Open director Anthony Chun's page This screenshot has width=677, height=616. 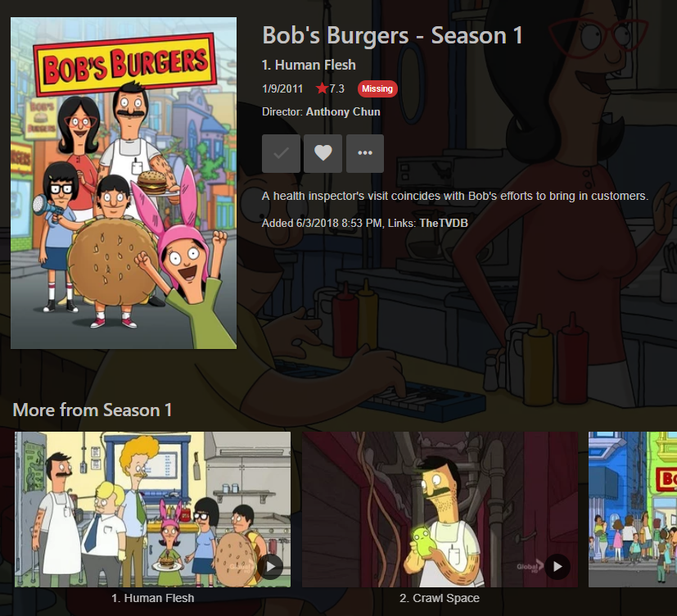(343, 112)
